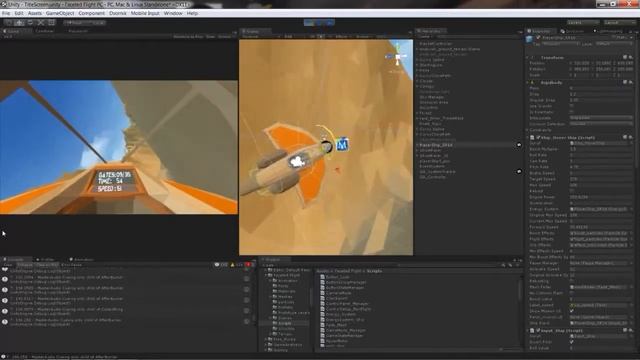Click Maximize on Play in the Game view

pos(188,37)
